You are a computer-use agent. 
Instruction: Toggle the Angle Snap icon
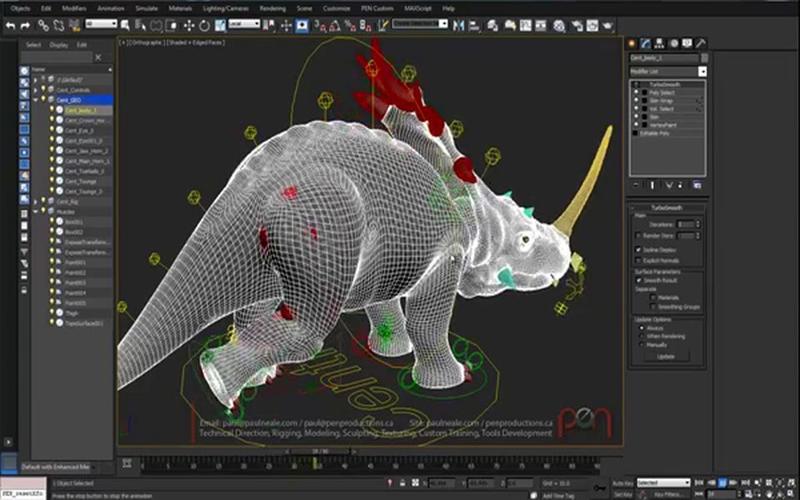click(x=335, y=26)
